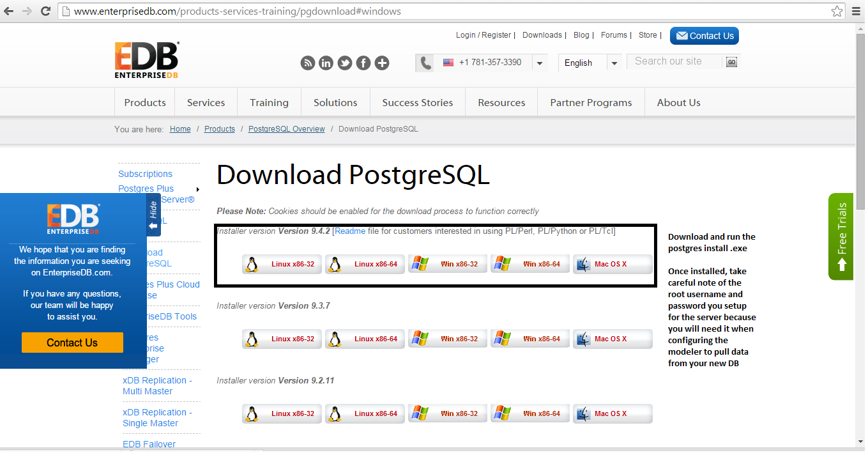The height and width of the screenshot is (455, 868).
Task: Open the Partner Programs menu
Action: [591, 102]
